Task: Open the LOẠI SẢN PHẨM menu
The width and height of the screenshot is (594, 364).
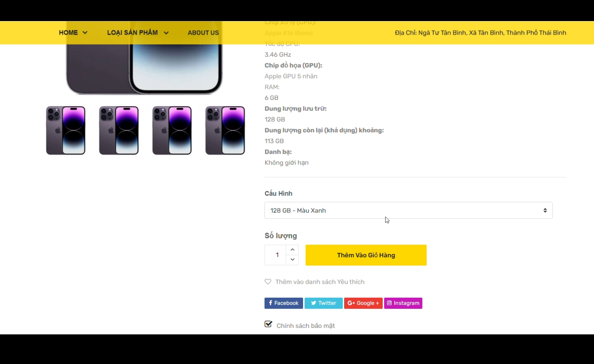Action: 132,32
